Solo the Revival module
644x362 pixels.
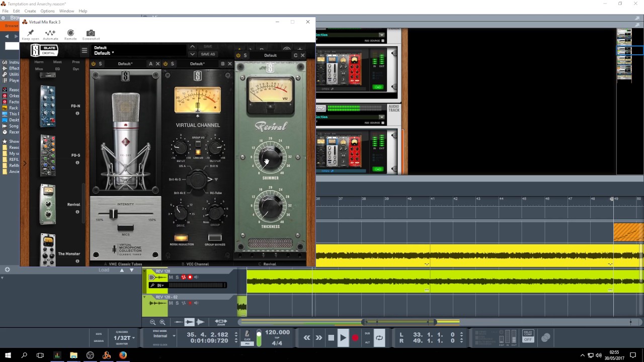click(245, 55)
